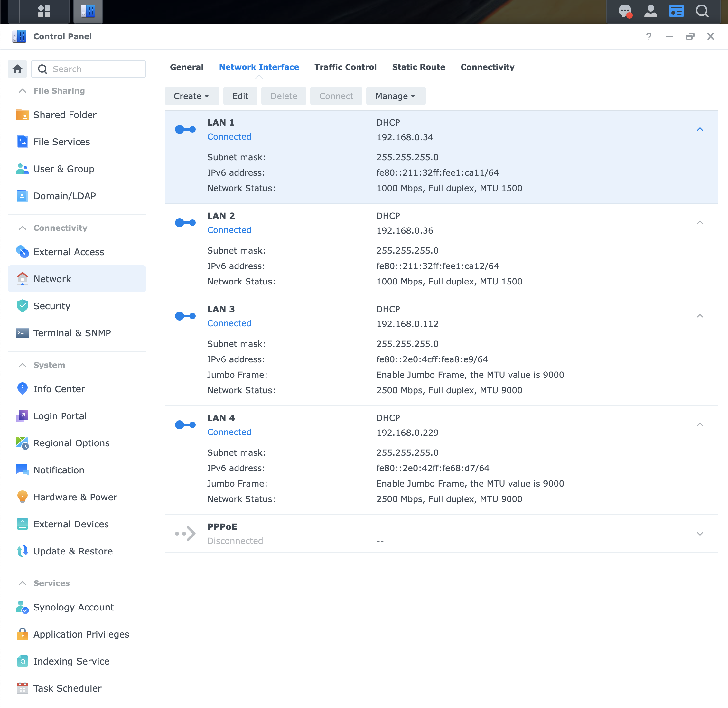Select the Network Interface tab
This screenshot has height=708, width=728.
(x=259, y=67)
